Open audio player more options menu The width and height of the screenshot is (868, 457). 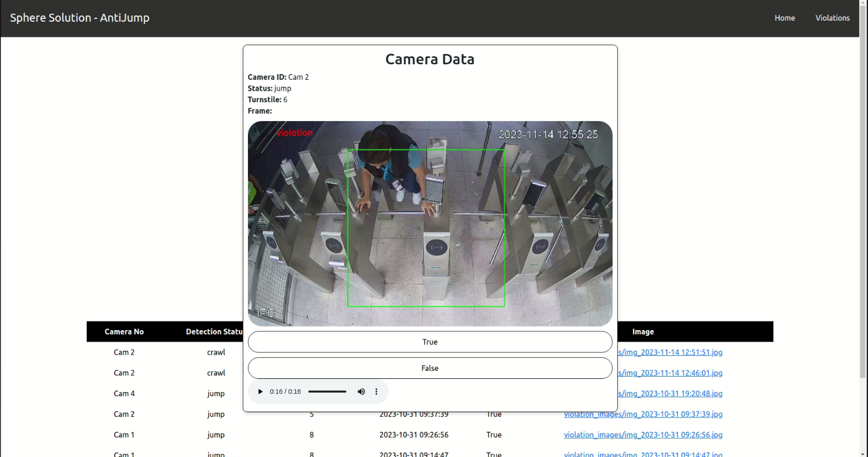[377, 392]
